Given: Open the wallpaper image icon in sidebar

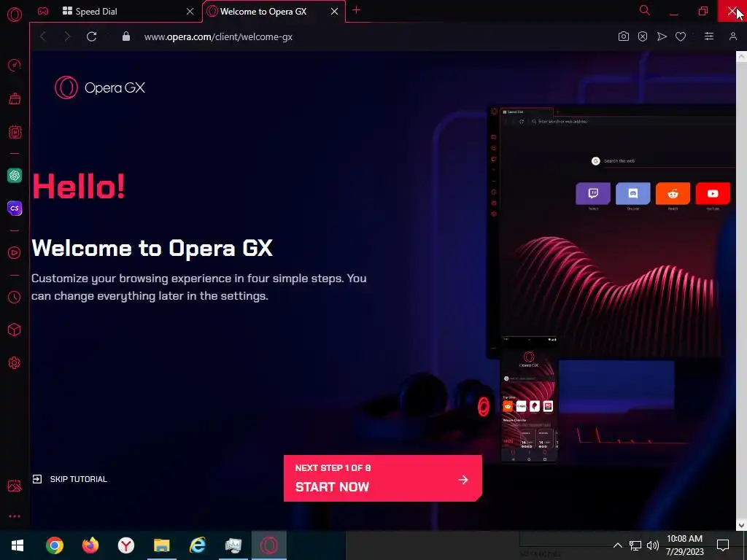Looking at the screenshot, I should click(15, 486).
